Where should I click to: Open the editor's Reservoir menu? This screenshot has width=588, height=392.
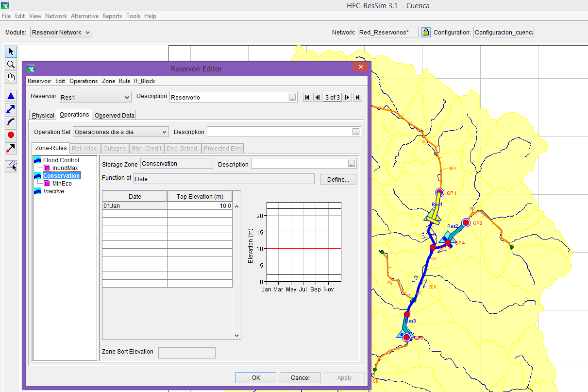(39, 81)
